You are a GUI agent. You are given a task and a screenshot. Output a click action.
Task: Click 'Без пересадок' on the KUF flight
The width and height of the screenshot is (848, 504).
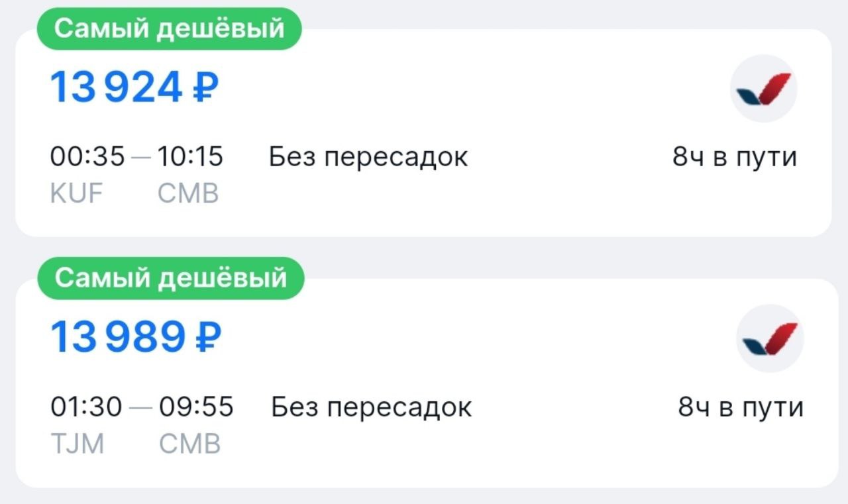(x=368, y=158)
